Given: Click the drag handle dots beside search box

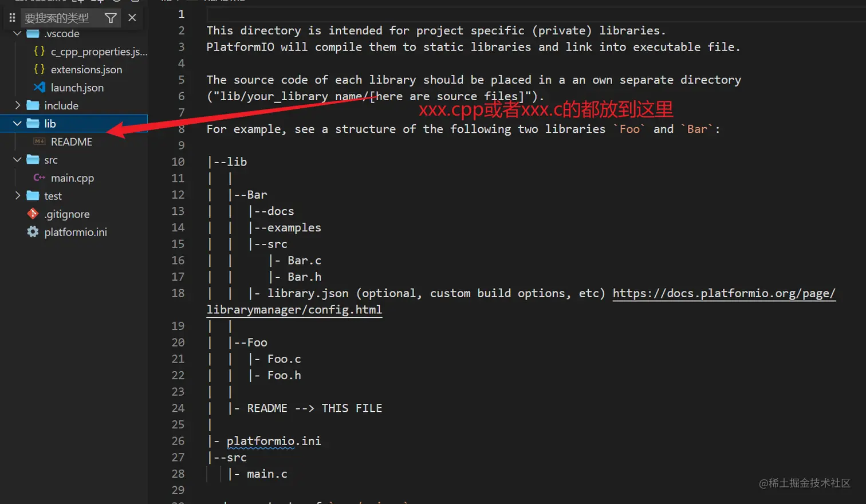Looking at the screenshot, I should pyautogui.click(x=12, y=18).
